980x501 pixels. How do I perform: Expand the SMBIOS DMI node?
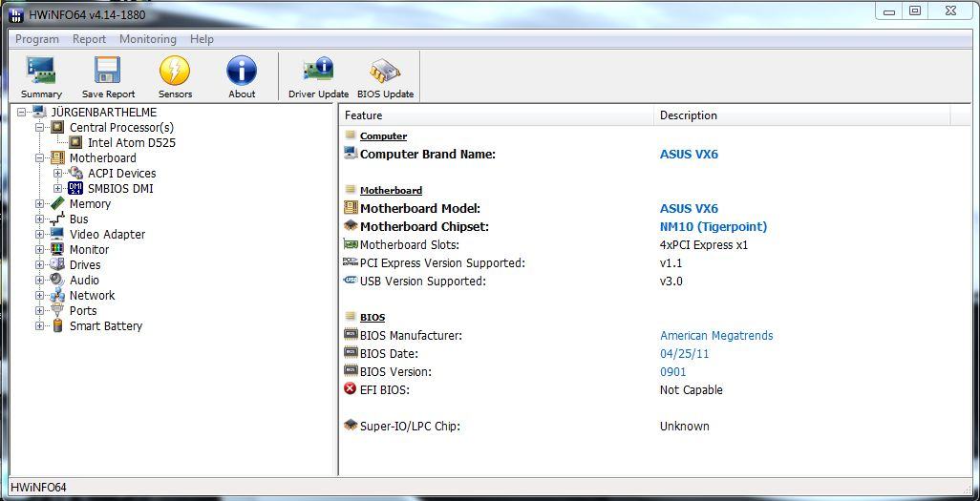click(58, 189)
